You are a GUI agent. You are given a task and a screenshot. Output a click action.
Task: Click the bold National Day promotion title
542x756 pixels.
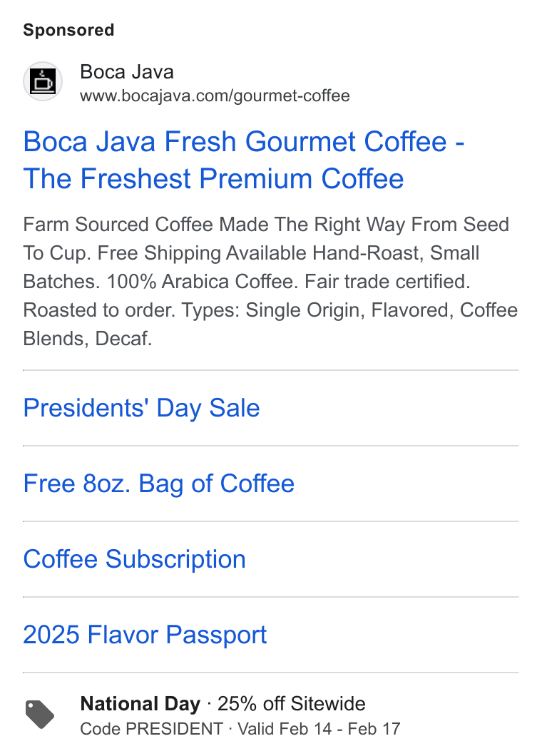pyautogui.click(x=140, y=704)
